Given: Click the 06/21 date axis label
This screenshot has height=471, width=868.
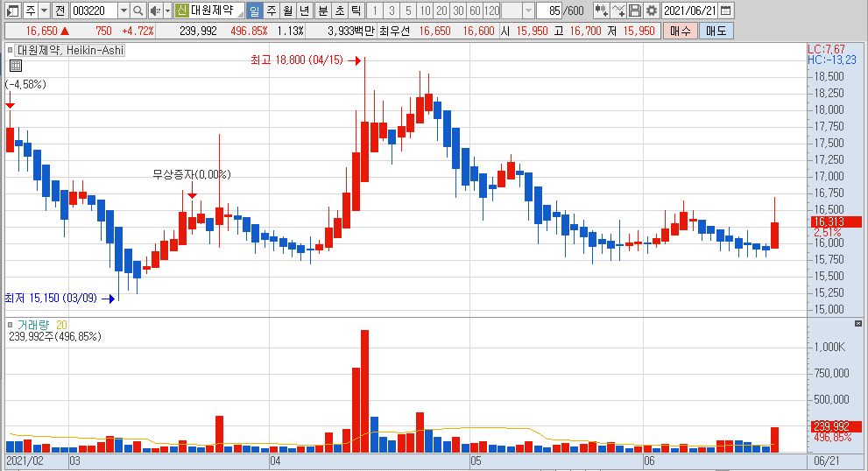Looking at the screenshot, I should 827,460.
